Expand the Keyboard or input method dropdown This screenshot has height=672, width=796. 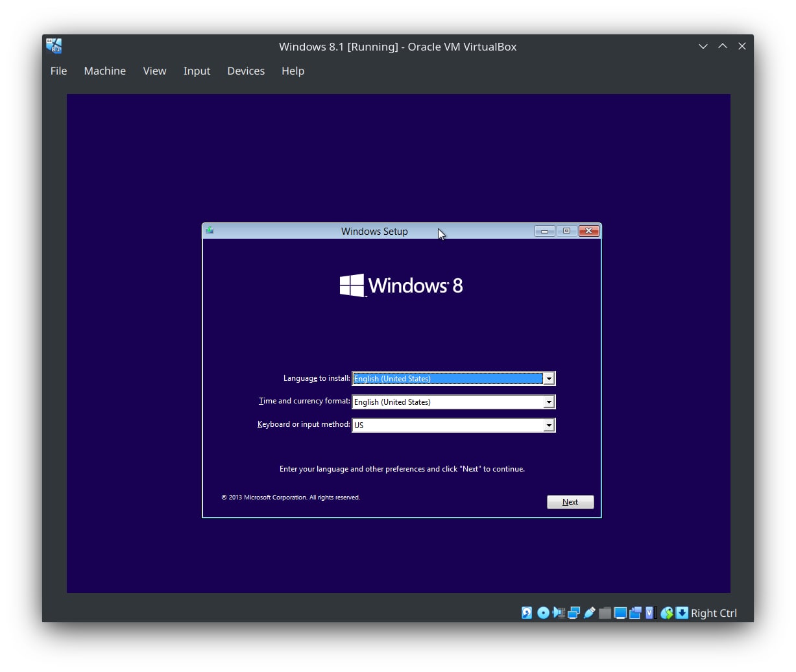(549, 426)
